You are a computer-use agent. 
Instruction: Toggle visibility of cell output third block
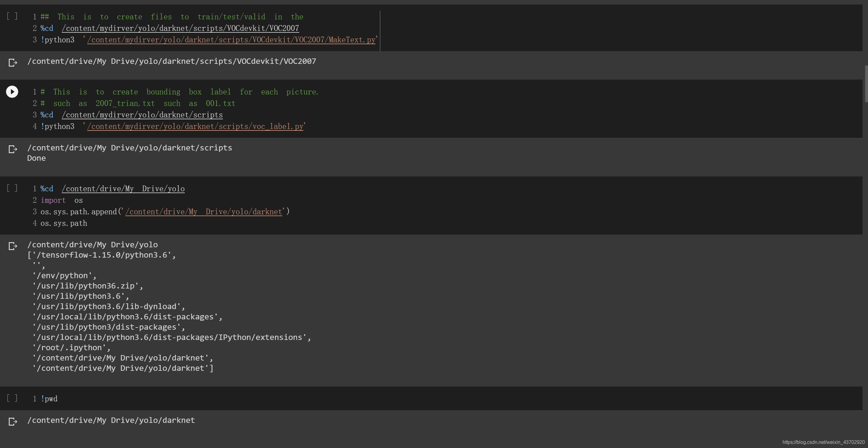[x=12, y=246]
